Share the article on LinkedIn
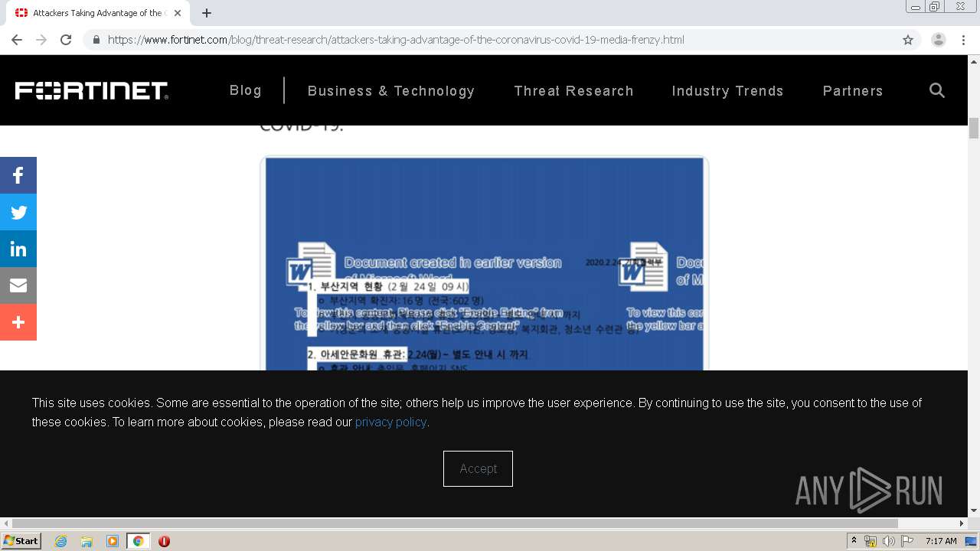This screenshot has width=980, height=551. click(18, 249)
